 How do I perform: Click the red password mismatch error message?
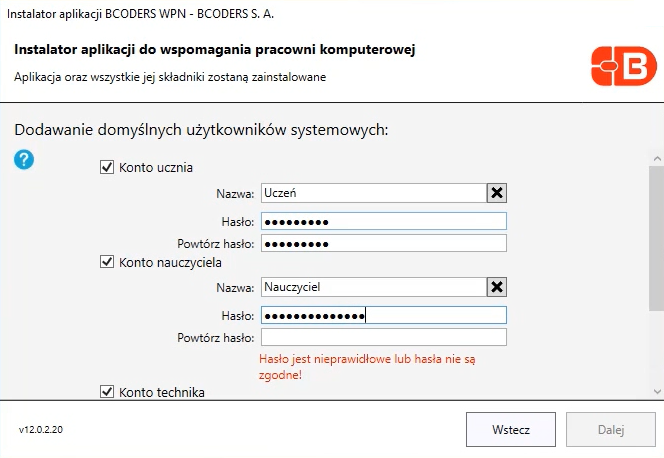pyautogui.click(x=367, y=367)
